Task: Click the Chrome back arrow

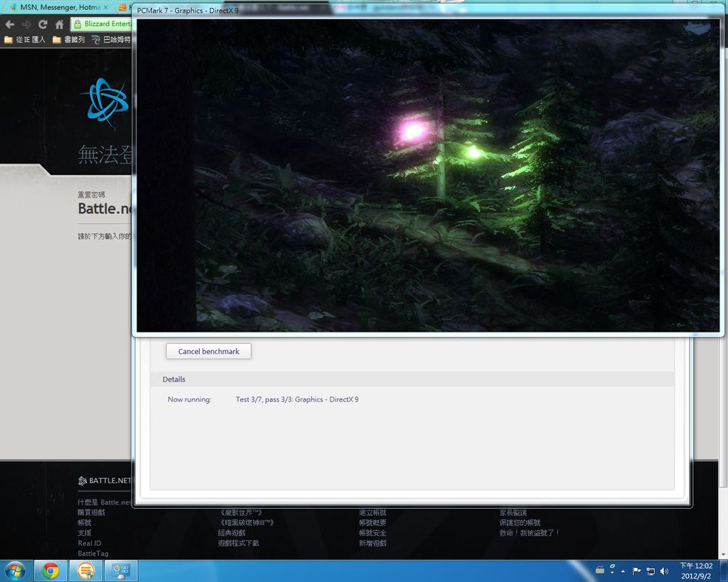Action: [x=10, y=24]
